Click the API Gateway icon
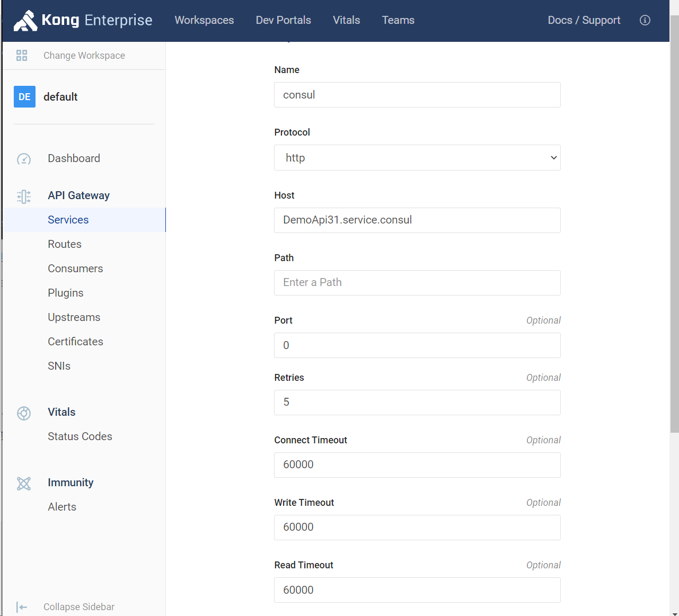Viewport: 679px width, 616px height. pos(24,197)
